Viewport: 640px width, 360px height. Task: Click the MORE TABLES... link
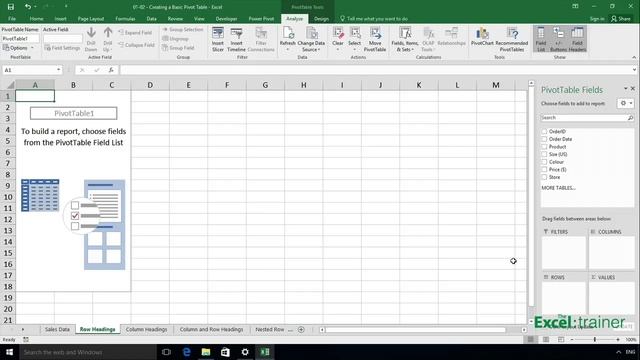(558, 188)
